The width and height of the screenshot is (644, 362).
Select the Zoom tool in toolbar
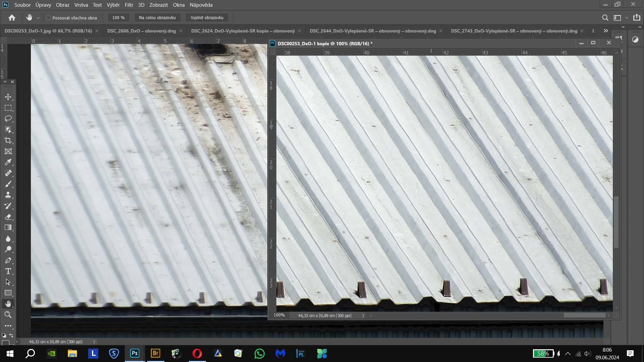click(x=8, y=314)
